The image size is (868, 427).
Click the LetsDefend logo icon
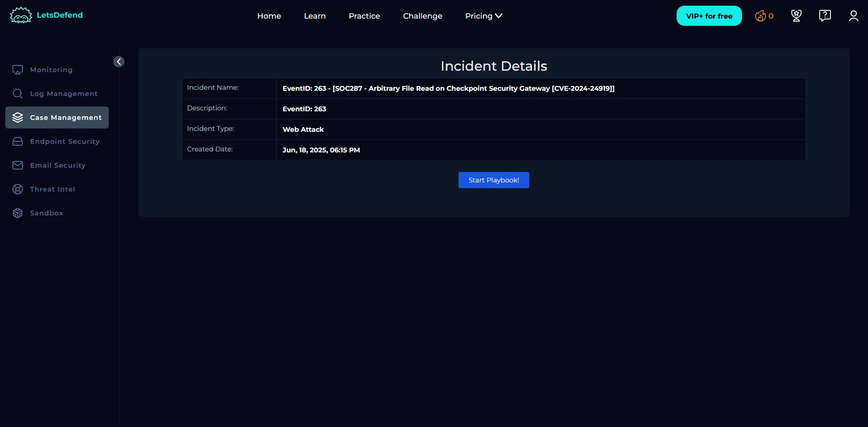(x=21, y=15)
